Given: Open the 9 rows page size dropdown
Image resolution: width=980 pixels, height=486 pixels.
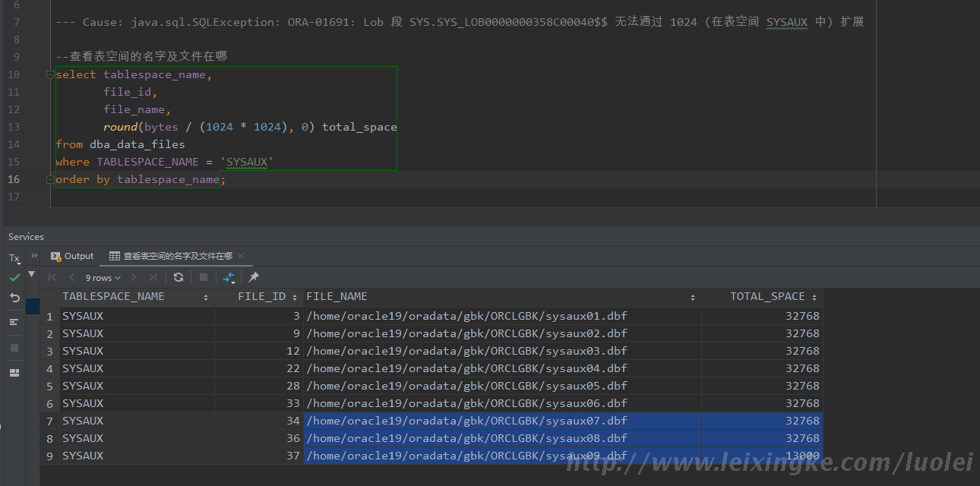Looking at the screenshot, I should 103,278.
